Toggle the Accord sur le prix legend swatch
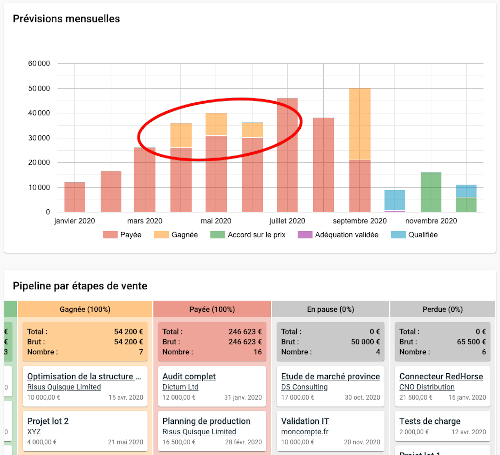 pos(217,235)
